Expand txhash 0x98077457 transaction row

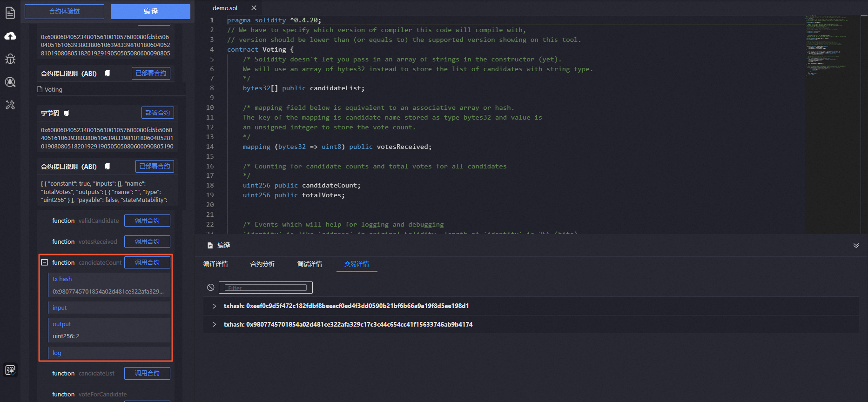214,324
